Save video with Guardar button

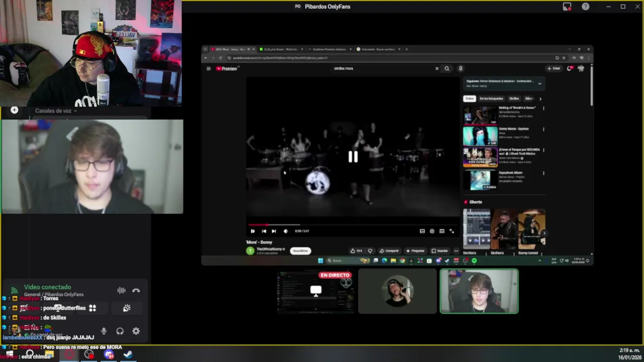(x=440, y=250)
